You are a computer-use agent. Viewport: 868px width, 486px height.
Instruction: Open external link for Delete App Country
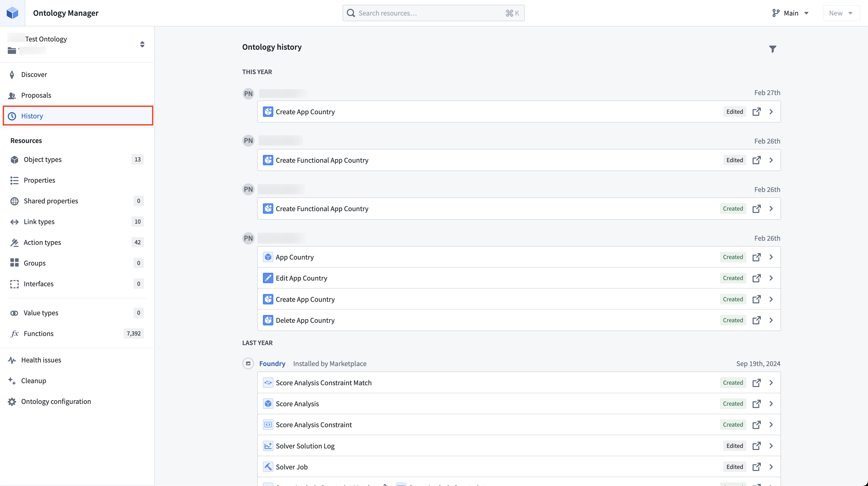coord(756,320)
